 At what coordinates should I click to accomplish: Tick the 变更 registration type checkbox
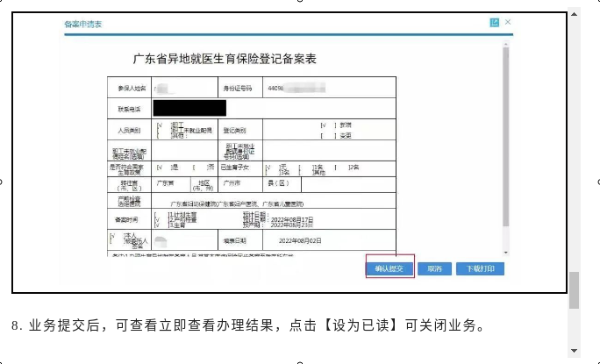point(329,136)
